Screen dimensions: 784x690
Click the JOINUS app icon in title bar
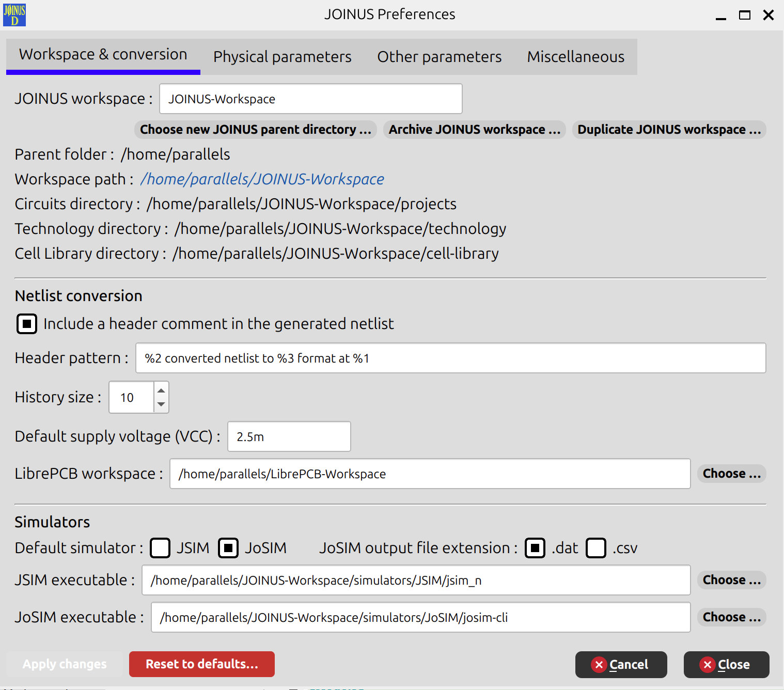point(14,14)
